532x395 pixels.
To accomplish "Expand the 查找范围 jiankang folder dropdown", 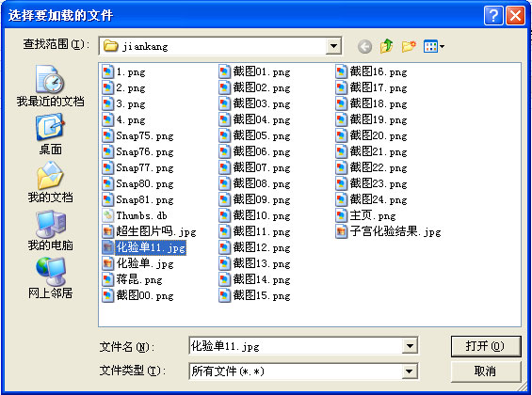I will click(333, 46).
